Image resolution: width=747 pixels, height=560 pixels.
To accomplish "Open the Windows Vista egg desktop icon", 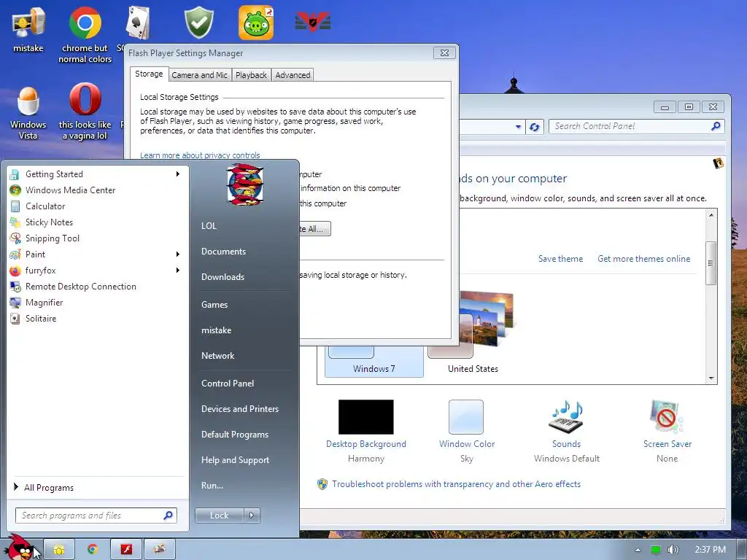I will coord(28,113).
